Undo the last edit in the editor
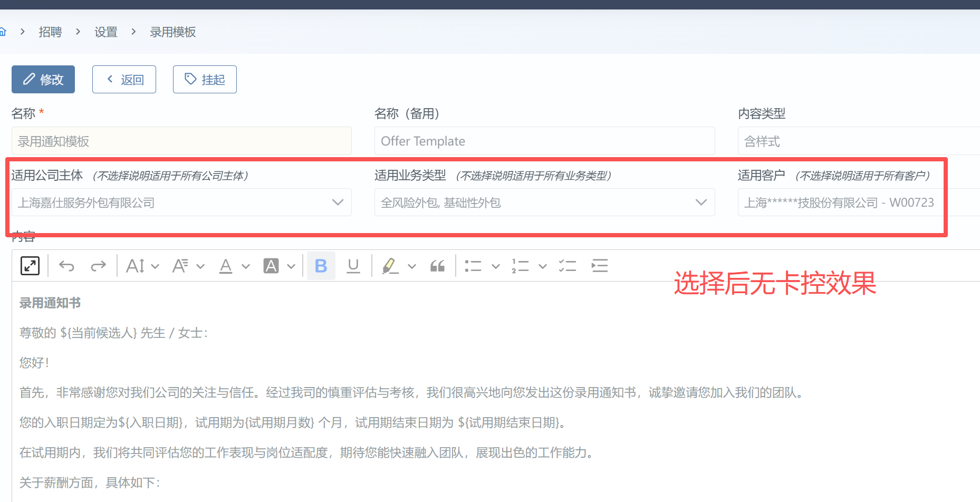Viewport: 980px width, 502px height. pos(66,266)
